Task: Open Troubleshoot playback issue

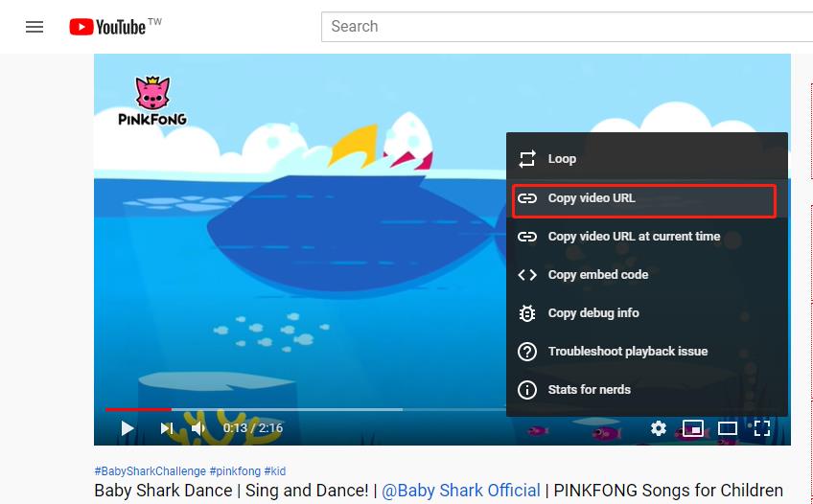Action: [x=646, y=352]
